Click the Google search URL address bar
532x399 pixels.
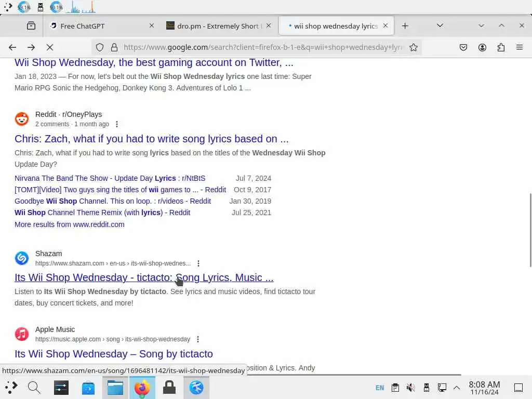point(262,47)
